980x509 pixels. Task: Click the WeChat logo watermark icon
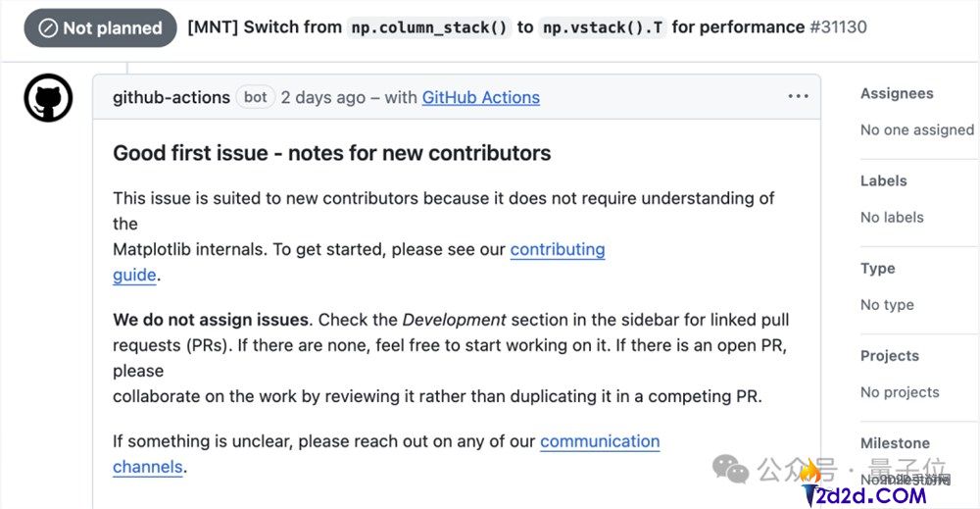coord(730,469)
